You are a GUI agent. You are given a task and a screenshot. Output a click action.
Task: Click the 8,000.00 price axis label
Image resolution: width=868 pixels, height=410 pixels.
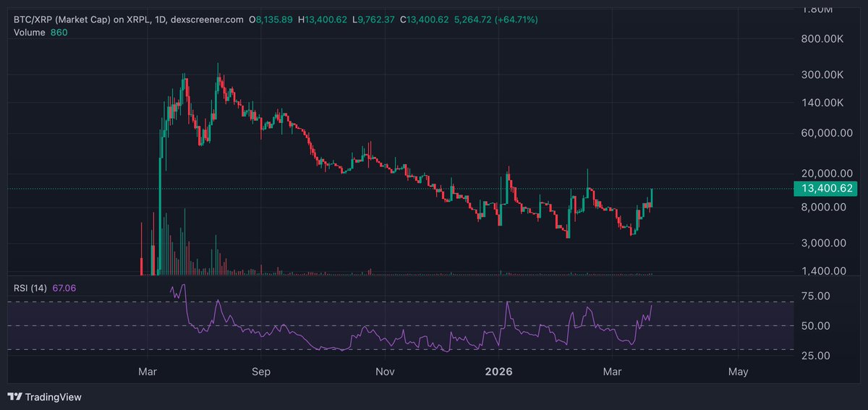point(822,207)
